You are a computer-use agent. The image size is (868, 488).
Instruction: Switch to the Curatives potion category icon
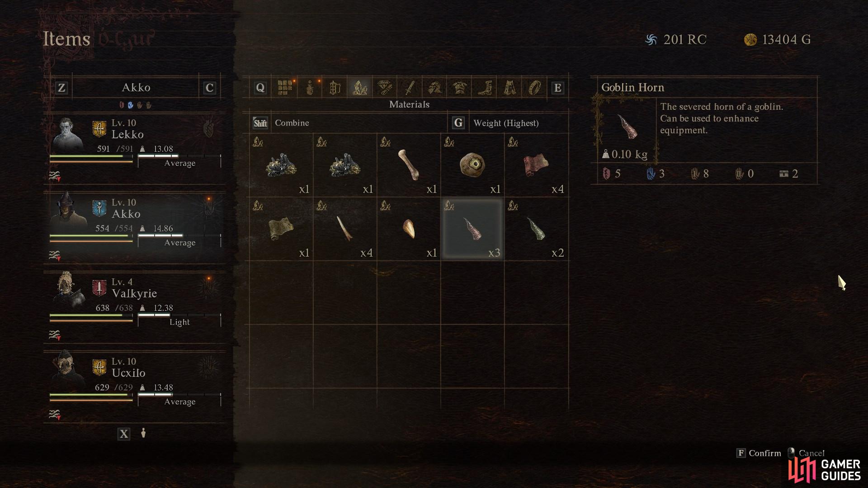[310, 88]
